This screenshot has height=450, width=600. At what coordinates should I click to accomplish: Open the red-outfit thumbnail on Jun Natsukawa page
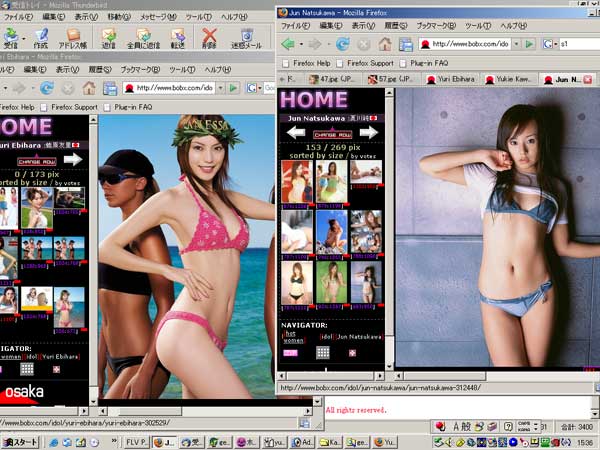click(x=297, y=181)
